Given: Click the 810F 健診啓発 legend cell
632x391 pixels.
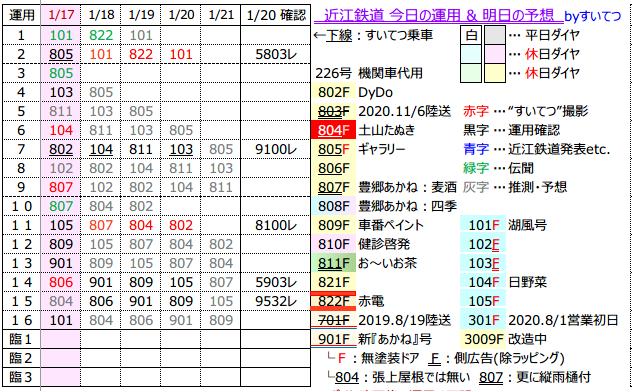Looking at the screenshot, I should (333, 244).
